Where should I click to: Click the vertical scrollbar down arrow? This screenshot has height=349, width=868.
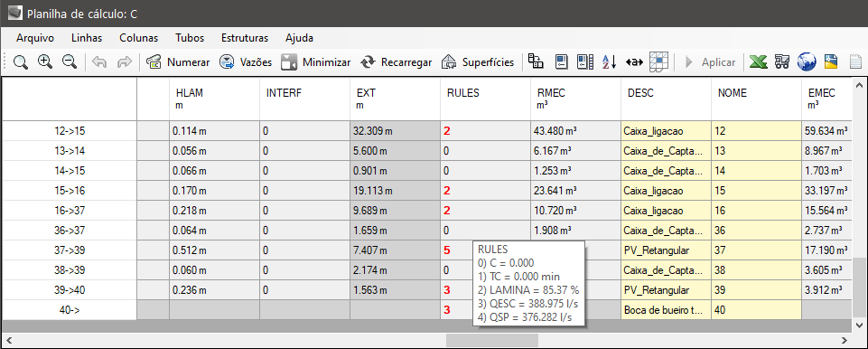point(859,325)
